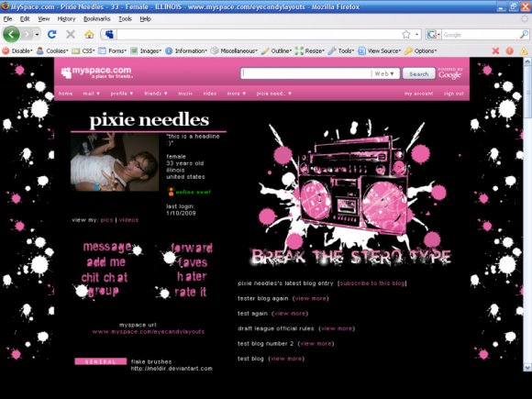Open the developer toolbar Tools menu

[341, 50]
